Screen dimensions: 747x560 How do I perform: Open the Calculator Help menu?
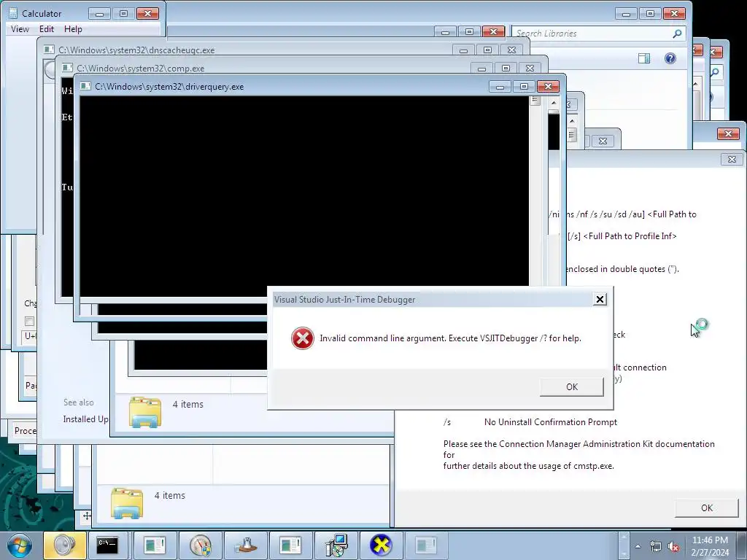[73, 29]
